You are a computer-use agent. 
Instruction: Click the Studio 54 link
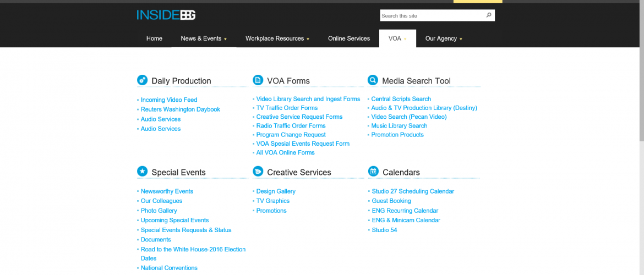[x=384, y=230]
